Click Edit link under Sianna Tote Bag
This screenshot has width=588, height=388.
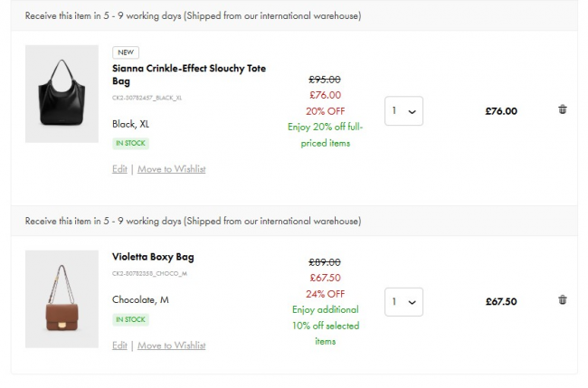point(119,169)
